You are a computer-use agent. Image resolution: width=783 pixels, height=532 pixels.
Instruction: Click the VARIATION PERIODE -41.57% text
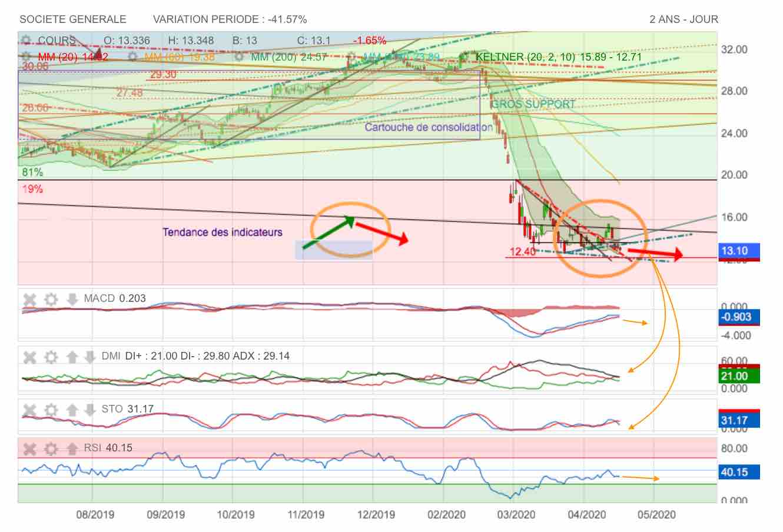click(230, 19)
